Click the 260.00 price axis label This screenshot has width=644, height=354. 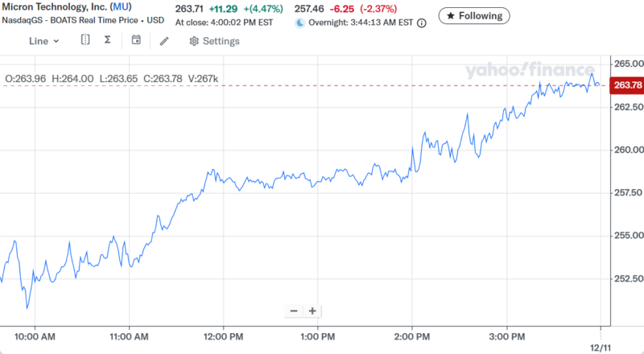point(627,150)
